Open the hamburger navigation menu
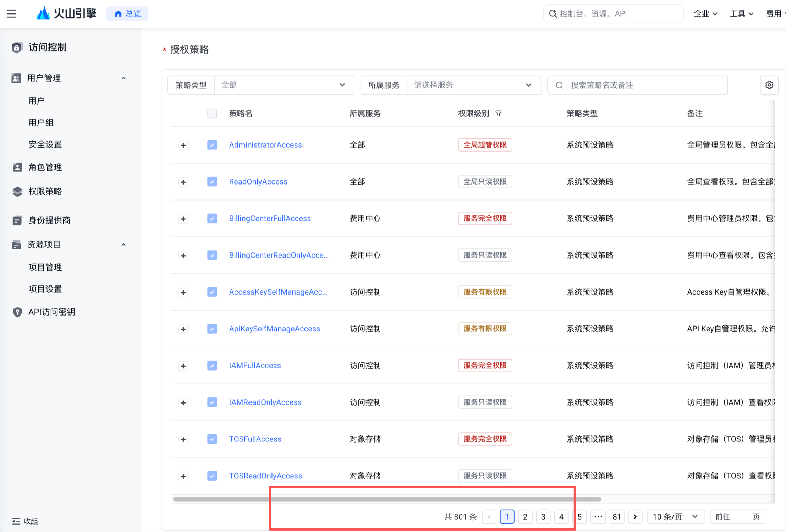The image size is (786, 532). [x=11, y=14]
